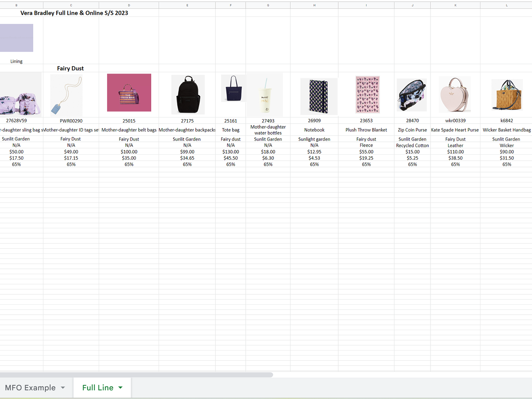Click the 'Mother-daughter belt bags' cell

click(x=129, y=130)
